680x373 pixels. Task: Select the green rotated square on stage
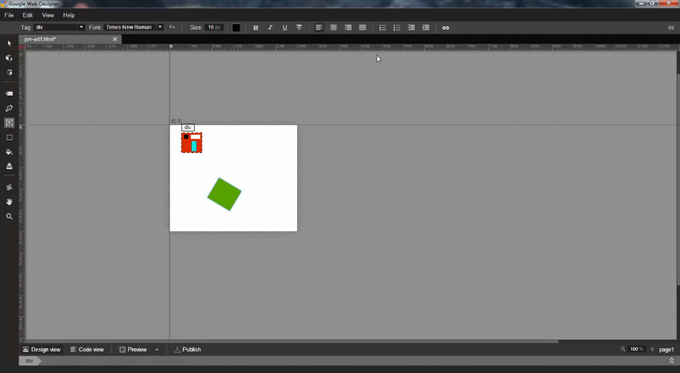pos(224,194)
